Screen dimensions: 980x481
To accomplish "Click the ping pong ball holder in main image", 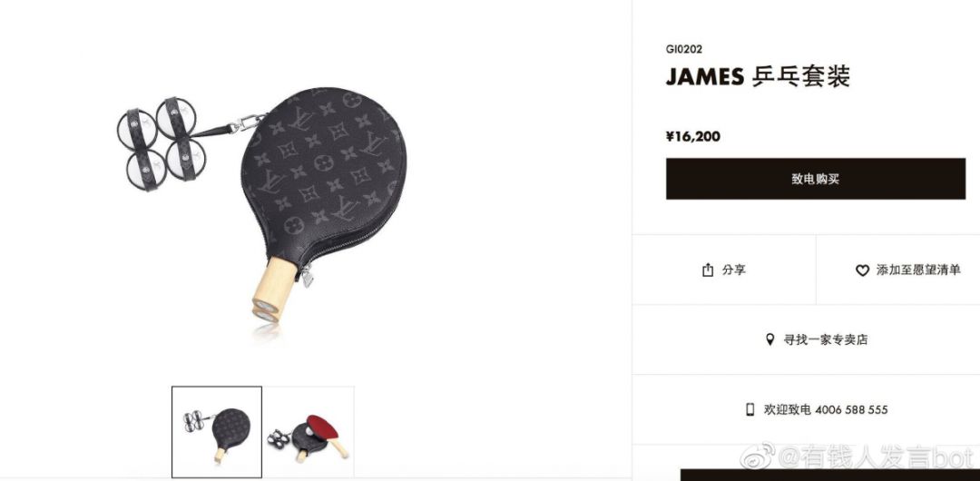I will tap(162, 144).
